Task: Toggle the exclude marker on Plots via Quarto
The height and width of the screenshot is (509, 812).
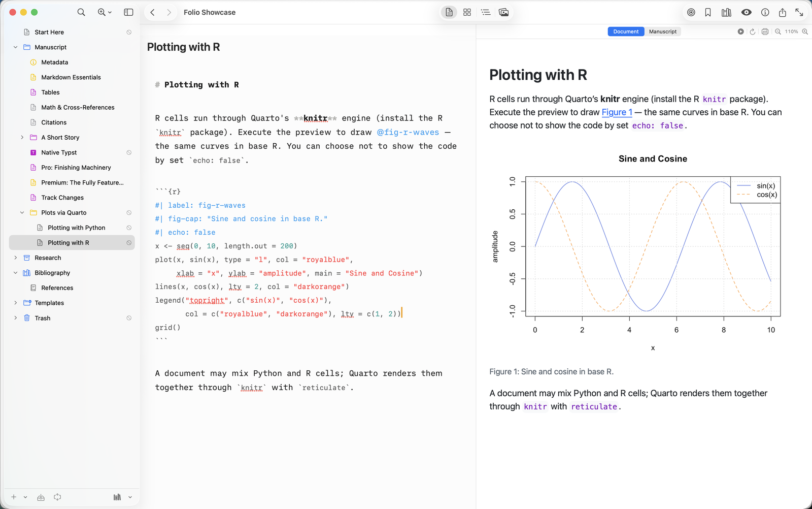Action: 129,213
